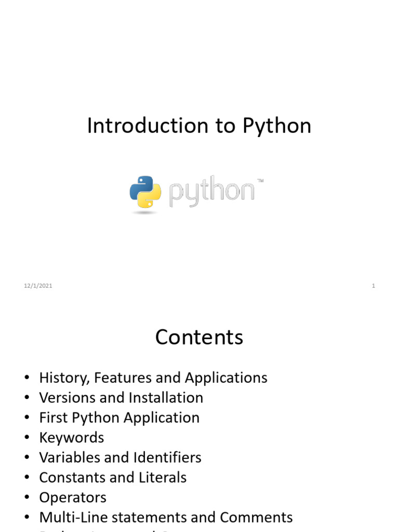Select 'Variables and Identifiers' bullet
The height and width of the screenshot is (532, 399).
tap(120, 457)
